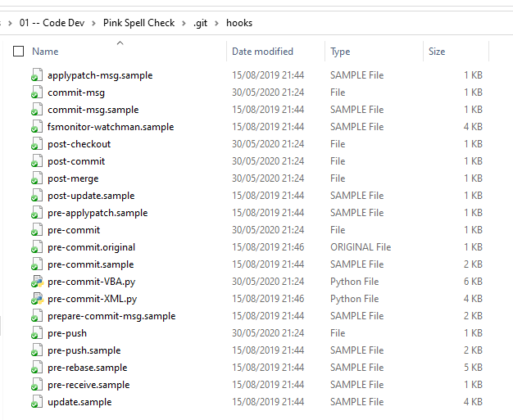The height and width of the screenshot is (420, 513).
Task: Click the pre-push file icon
Action: [x=36, y=333]
